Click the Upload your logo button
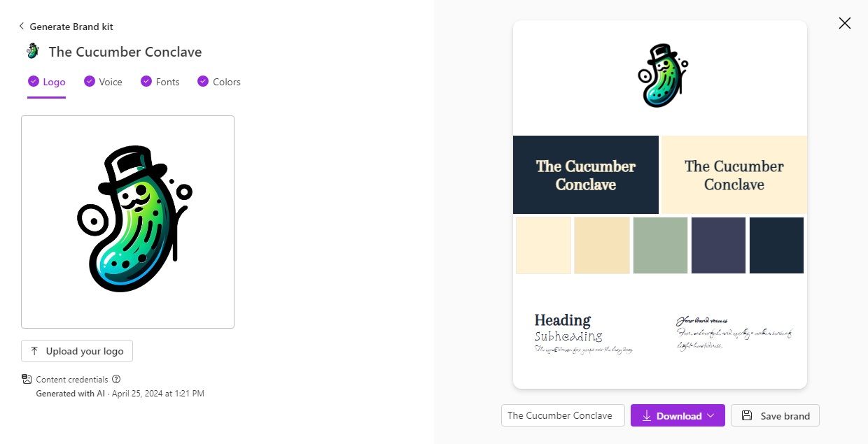This screenshot has width=868, height=444. point(77,351)
